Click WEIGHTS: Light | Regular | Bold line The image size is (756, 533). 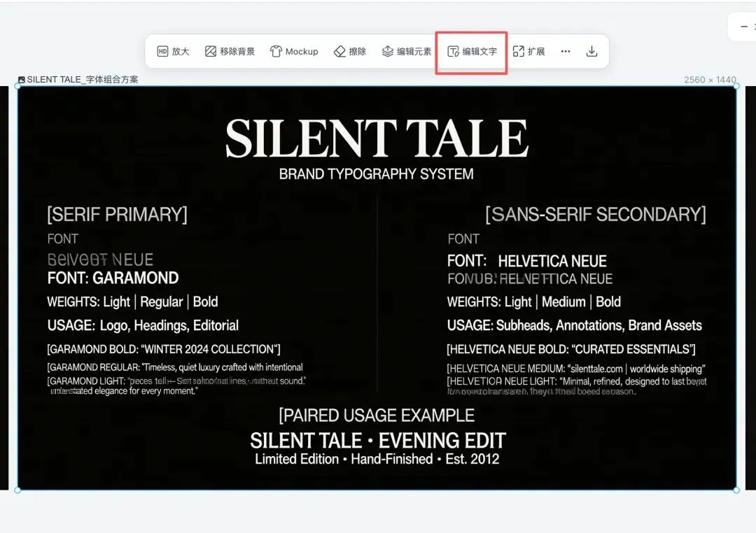132,302
